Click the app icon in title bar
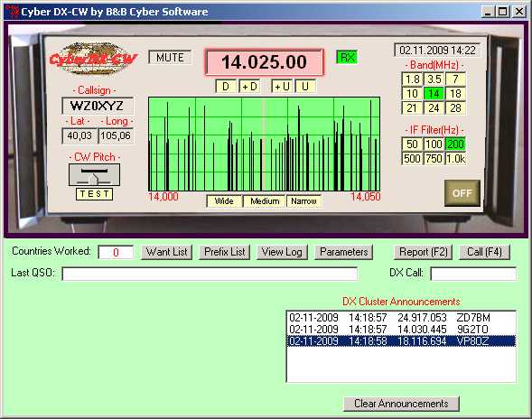Image resolution: width=532 pixels, height=419 pixels. [x=12, y=12]
